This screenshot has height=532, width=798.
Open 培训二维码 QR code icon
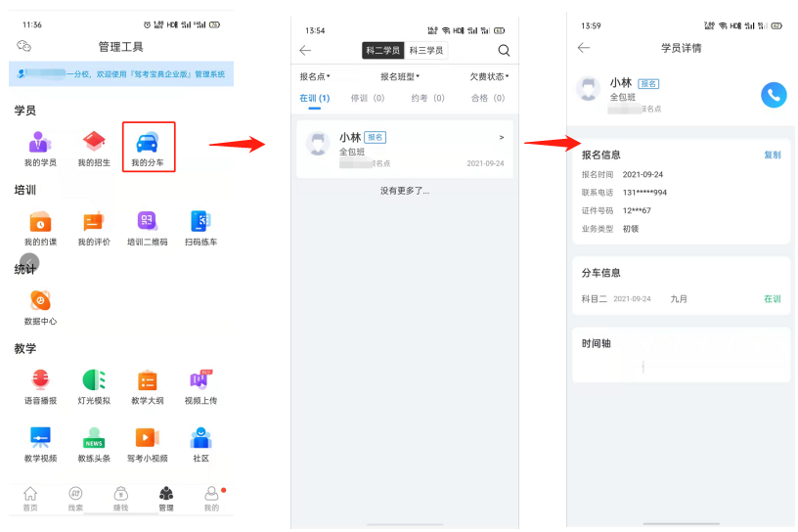(148, 228)
